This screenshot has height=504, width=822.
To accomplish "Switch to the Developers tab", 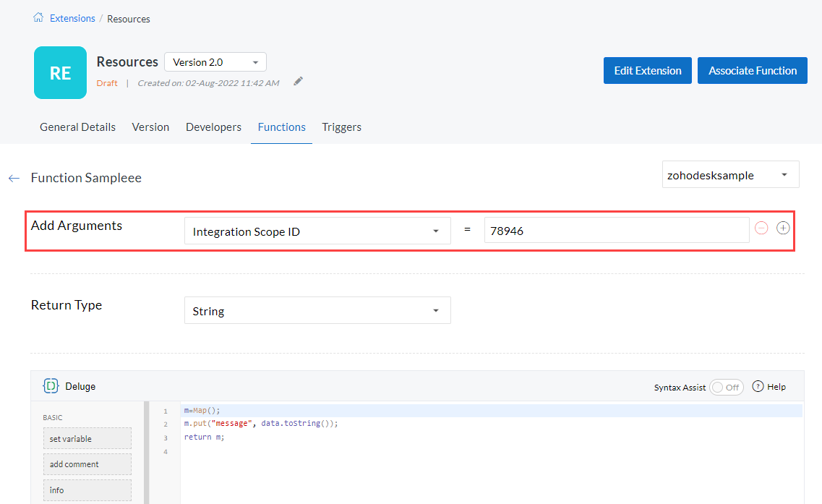I will coord(213,127).
